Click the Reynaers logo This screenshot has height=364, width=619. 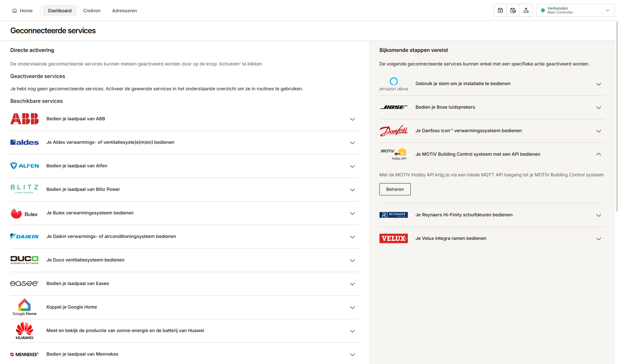[394, 215]
